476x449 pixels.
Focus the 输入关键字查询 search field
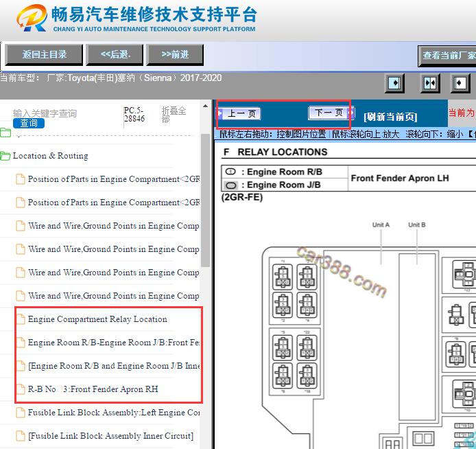[x=45, y=113]
